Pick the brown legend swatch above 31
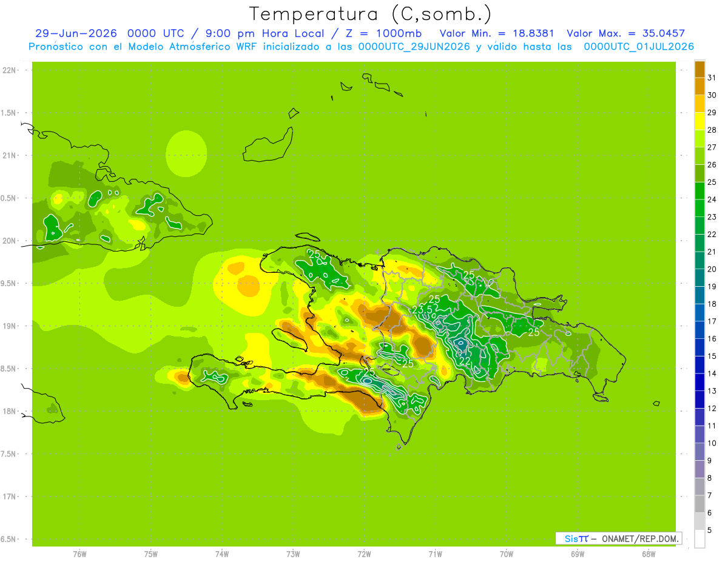The image size is (728, 562). (699, 69)
